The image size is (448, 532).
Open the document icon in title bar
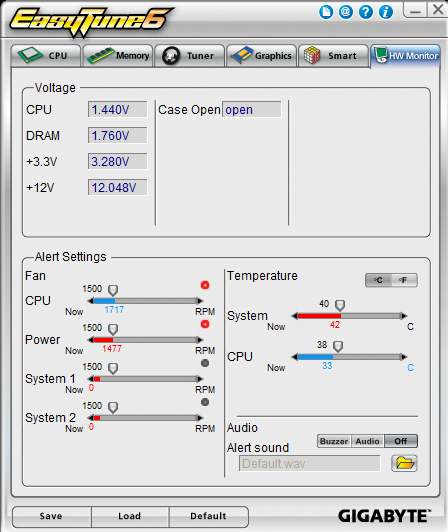click(x=326, y=12)
